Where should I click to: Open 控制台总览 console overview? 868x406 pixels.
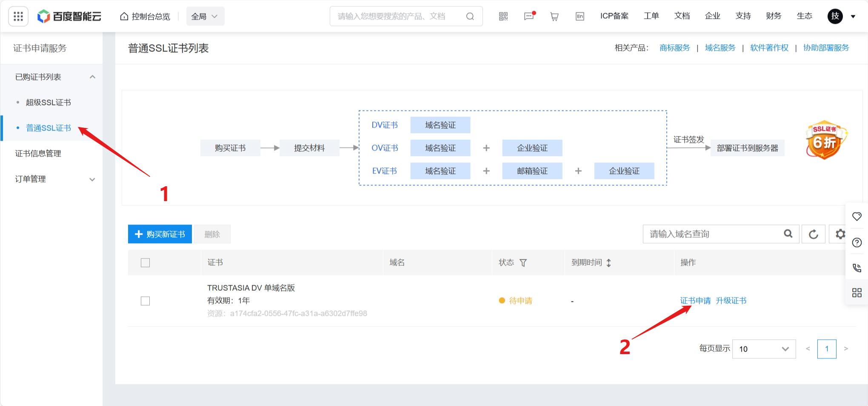point(145,16)
